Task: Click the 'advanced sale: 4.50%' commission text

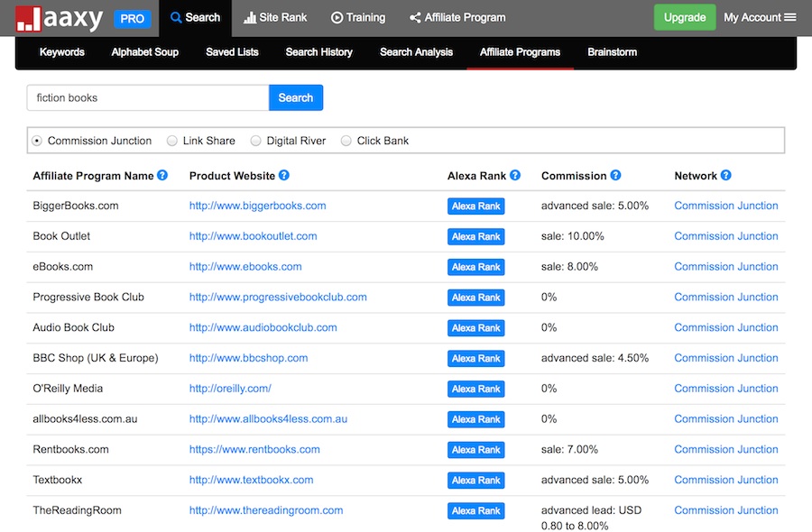Action: (595, 359)
